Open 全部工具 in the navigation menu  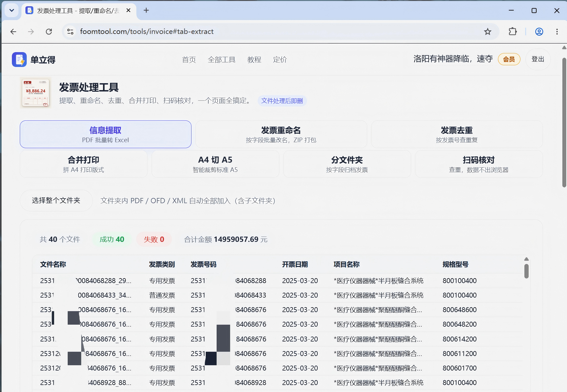(x=222, y=60)
